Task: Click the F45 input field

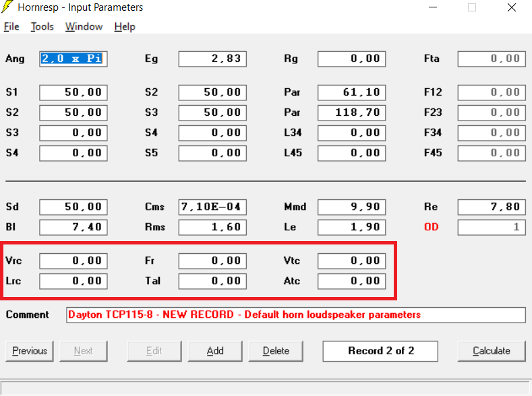Action: [492, 153]
